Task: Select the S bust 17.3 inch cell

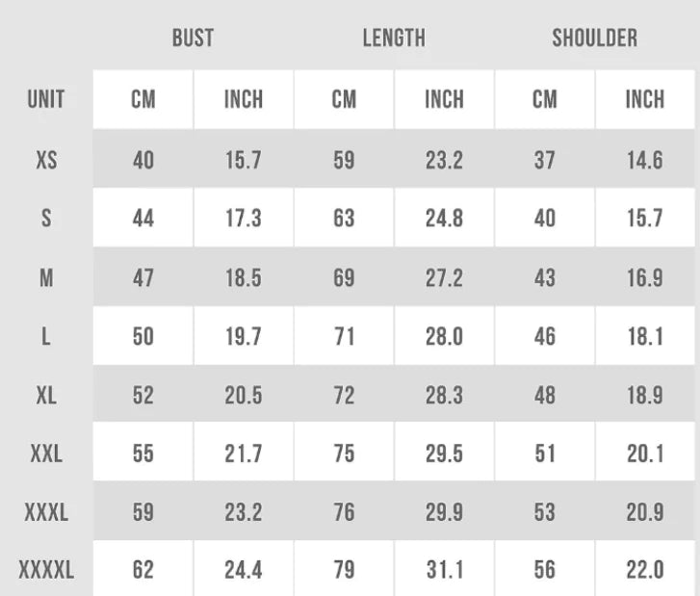Action: [244, 219]
